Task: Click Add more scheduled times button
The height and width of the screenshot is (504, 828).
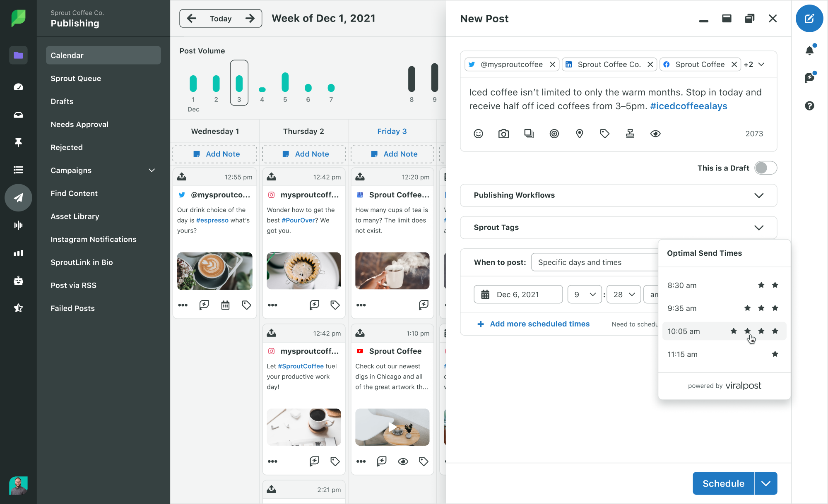Action: point(534,324)
